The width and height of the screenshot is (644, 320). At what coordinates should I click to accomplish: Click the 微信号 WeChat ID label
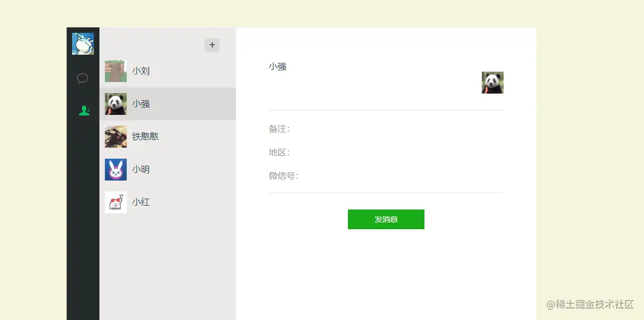[x=283, y=176]
